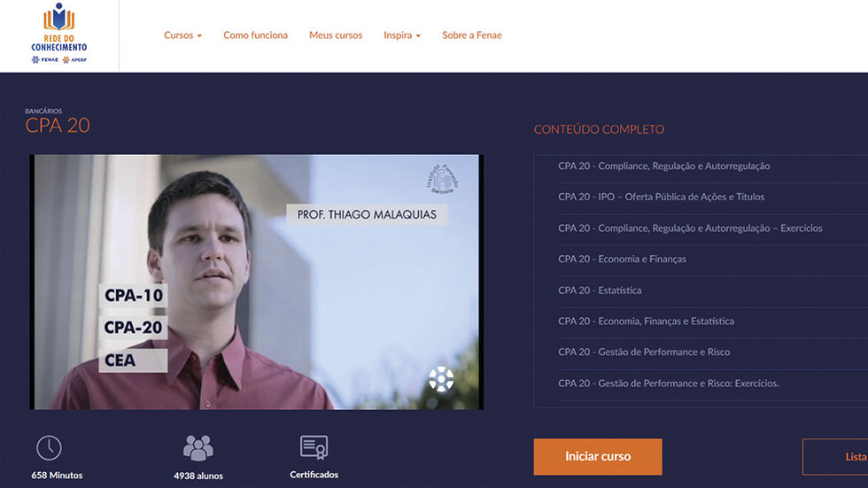Click the certificate icon above Certificados
This screenshot has height=488, width=868.
pyautogui.click(x=314, y=447)
